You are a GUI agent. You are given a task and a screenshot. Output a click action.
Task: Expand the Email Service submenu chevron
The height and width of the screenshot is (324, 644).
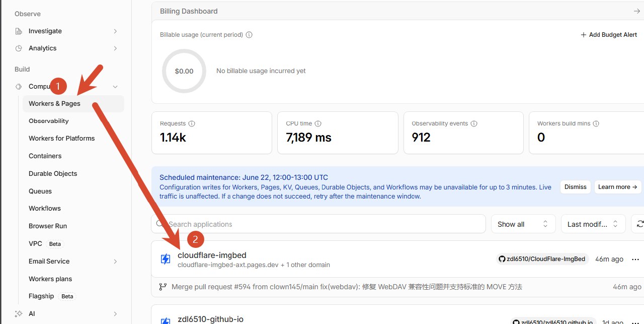(115, 262)
